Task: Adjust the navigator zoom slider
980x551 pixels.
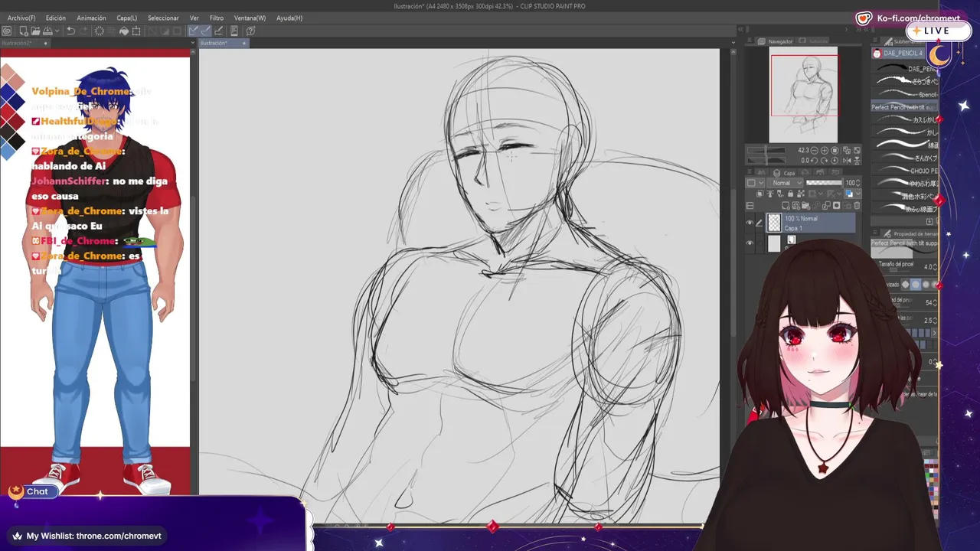Action: tap(766, 150)
